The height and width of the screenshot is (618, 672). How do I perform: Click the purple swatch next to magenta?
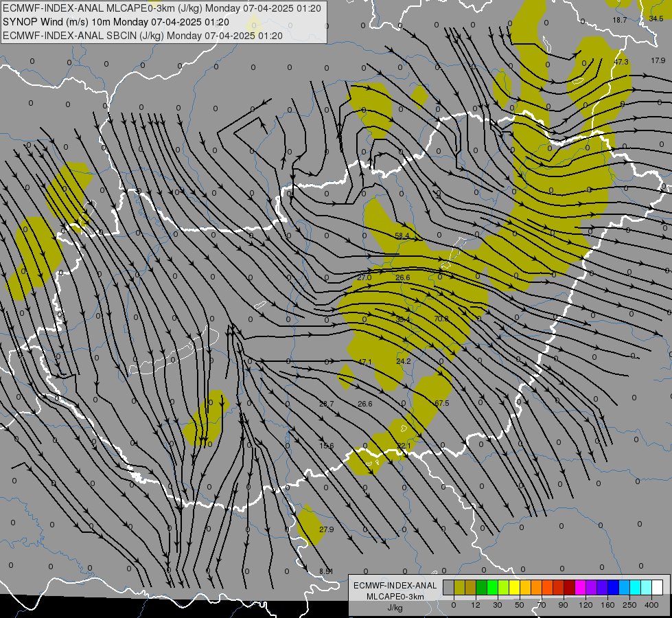(x=592, y=587)
